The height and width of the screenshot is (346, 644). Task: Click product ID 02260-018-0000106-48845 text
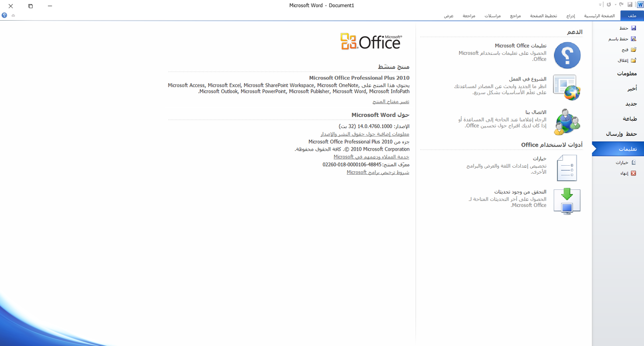(x=352, y=165)
